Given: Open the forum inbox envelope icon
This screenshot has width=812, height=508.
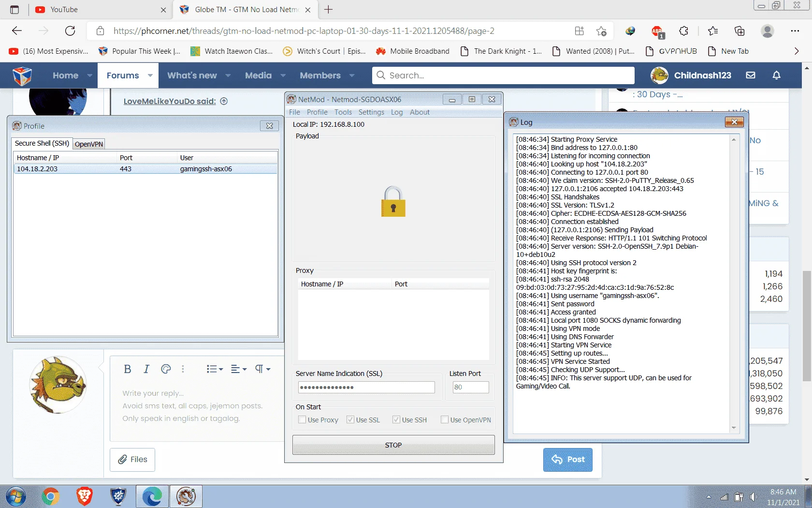Looking at the screenshot, I should (751, 75).
